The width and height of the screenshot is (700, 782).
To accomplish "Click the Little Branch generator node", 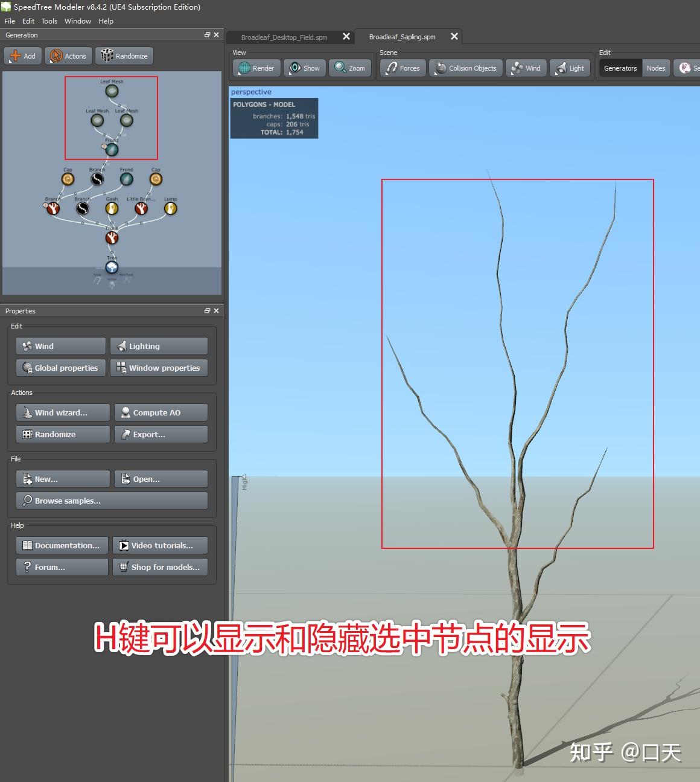I will point(141,208).
